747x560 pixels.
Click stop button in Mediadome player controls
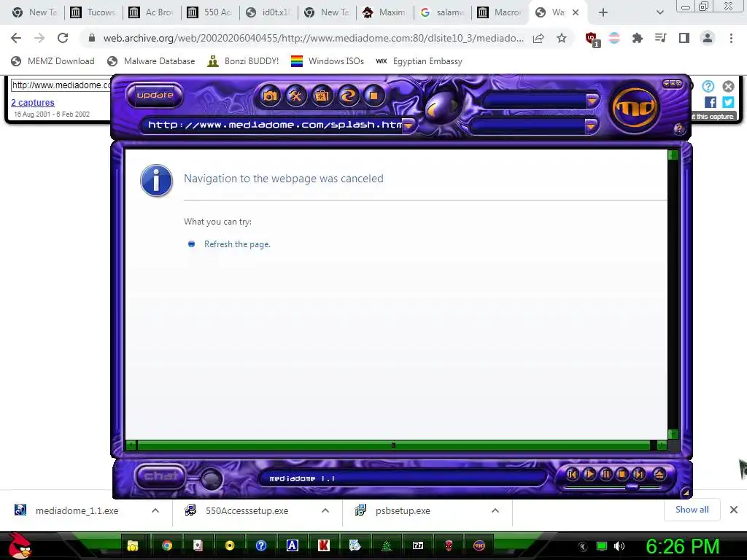coord(622,474)
